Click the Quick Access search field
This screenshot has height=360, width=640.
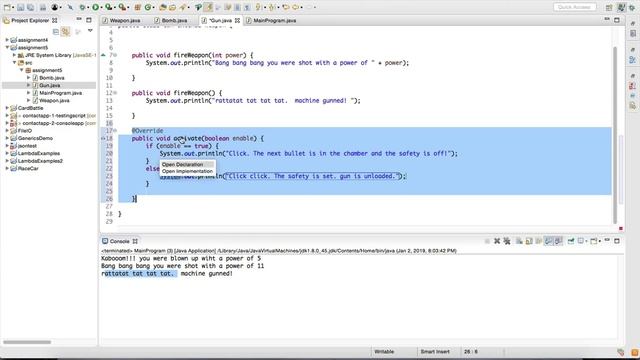pos(575,7)
